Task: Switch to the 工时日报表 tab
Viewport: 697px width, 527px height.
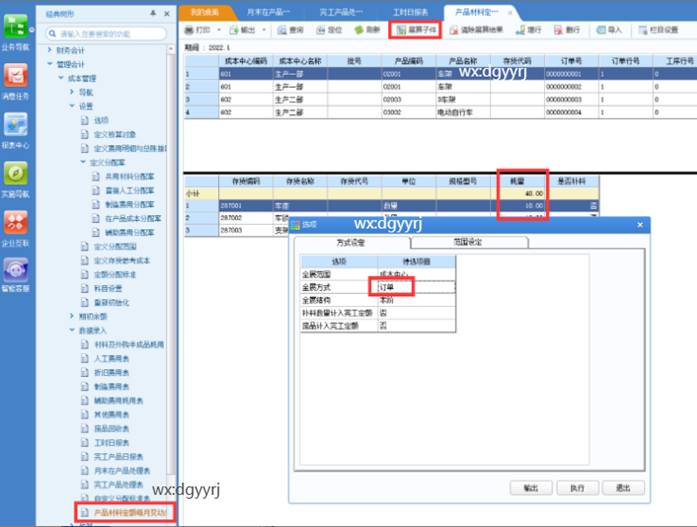Action: 410,11
